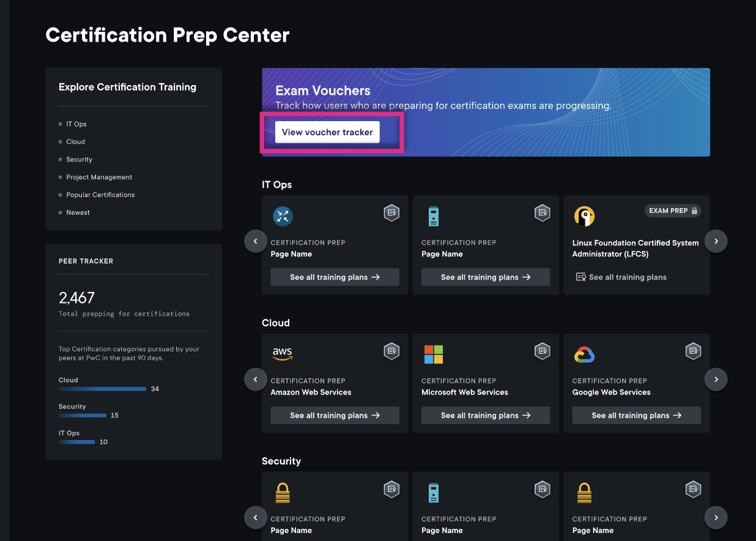Click the previous arrow of Cloud carousel

[256, 379]
